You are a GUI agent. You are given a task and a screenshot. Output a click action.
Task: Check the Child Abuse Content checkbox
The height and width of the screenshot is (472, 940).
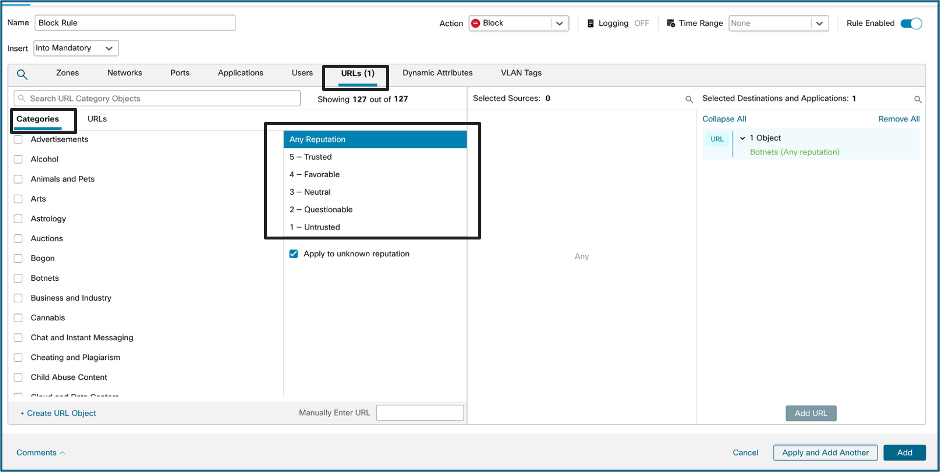pos(19,377)
